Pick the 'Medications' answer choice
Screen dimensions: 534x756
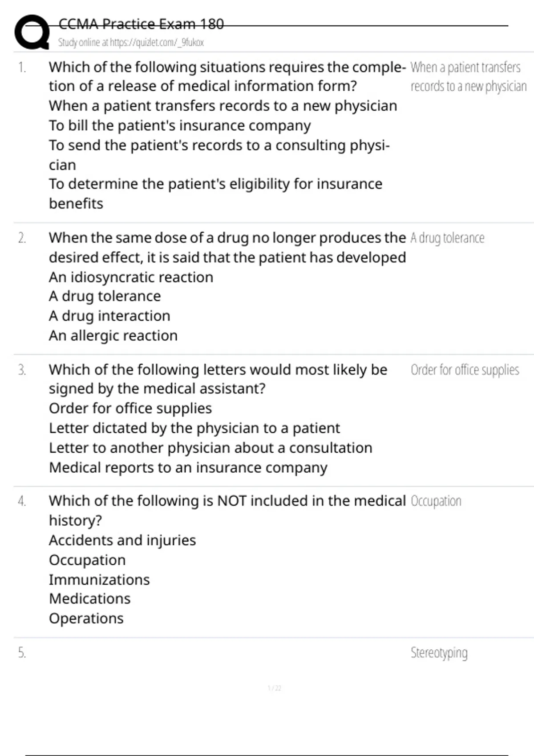click(x=89, y=599)
